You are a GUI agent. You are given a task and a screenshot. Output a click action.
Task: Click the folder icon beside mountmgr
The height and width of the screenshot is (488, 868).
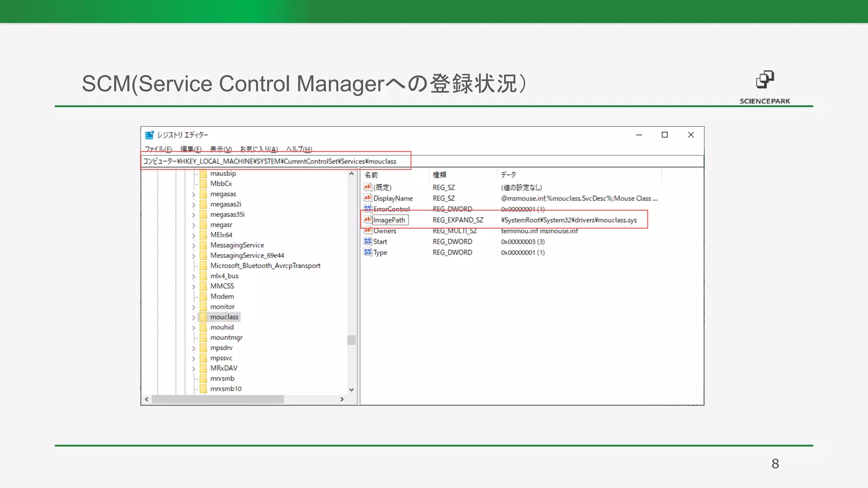[x=203, y=337]
